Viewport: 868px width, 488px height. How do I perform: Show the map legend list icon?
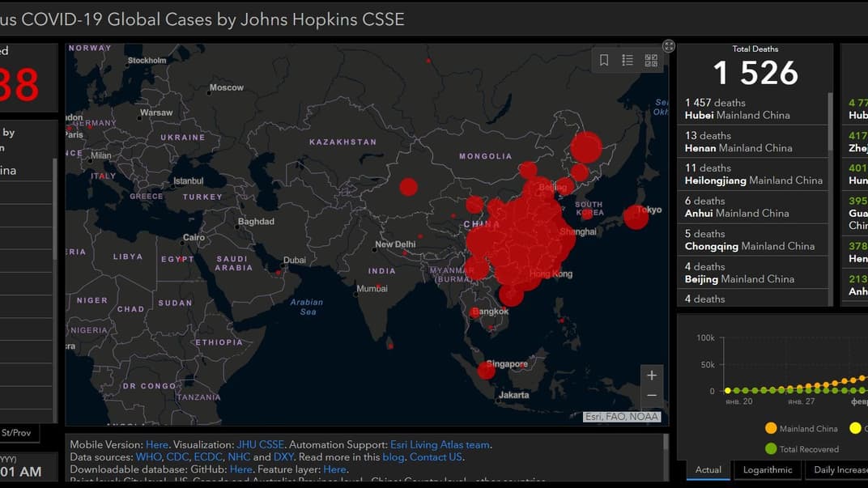coord(628,61)
